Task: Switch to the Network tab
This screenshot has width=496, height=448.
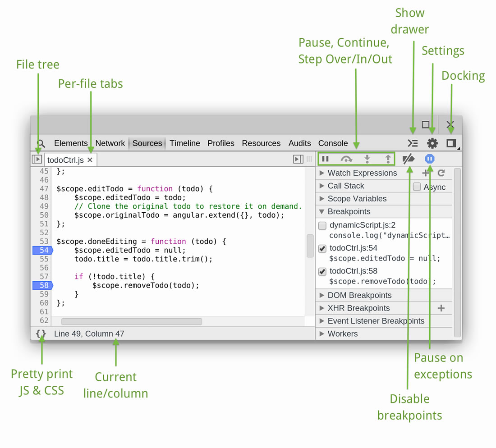Action: pyautogui.click(x=110, y=143)
